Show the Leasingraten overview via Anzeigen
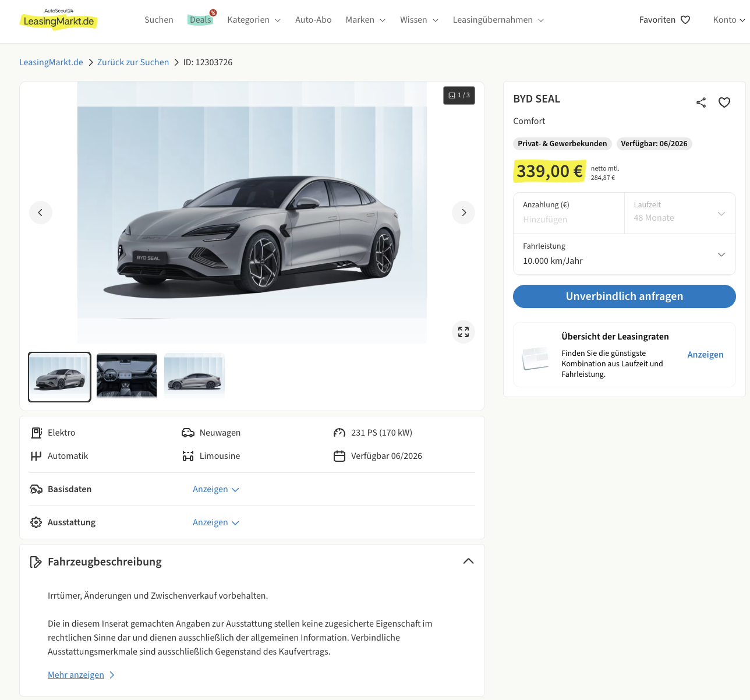This screenshot has height=700, width=750. click(705, 355)
